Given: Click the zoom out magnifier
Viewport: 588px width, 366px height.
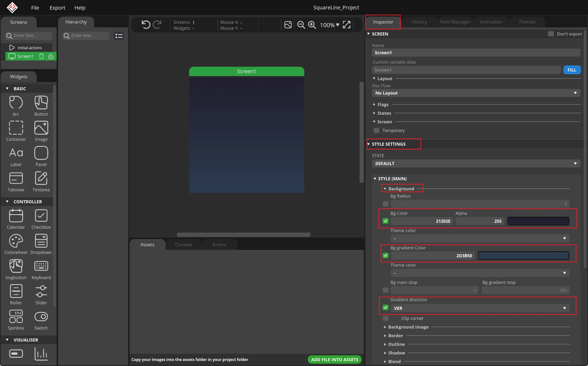Looking at the screenshot, I should [301, 25].
